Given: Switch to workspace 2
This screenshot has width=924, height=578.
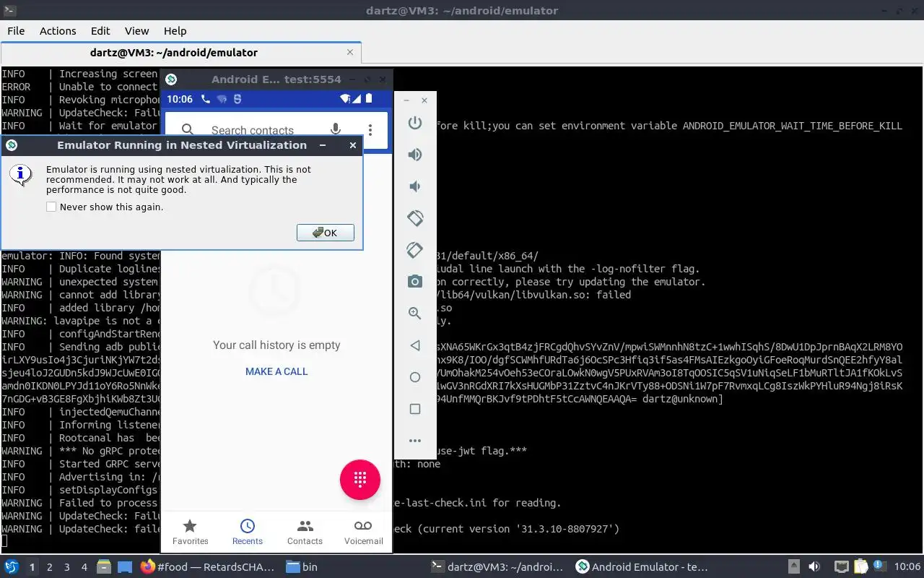Looking at the screenshot, I should click(50, 567).
